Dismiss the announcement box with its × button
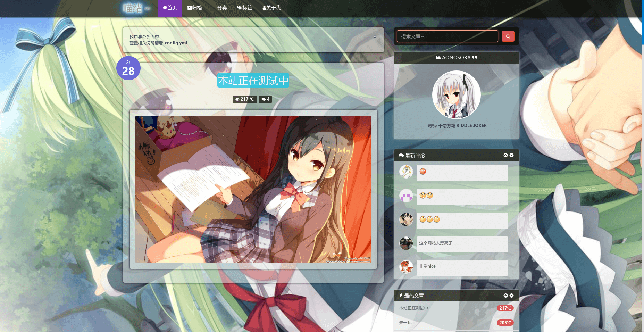644x332 pixels. click(375, 36)
